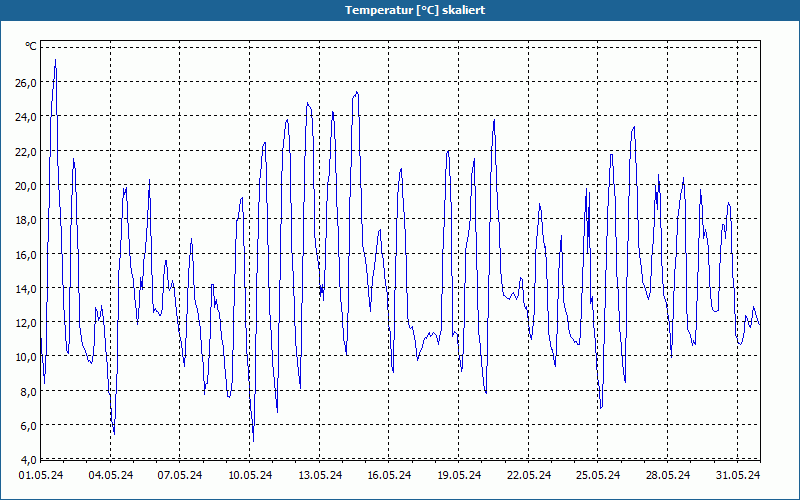Select the 13.05.24 date label

tap(320, 475)
